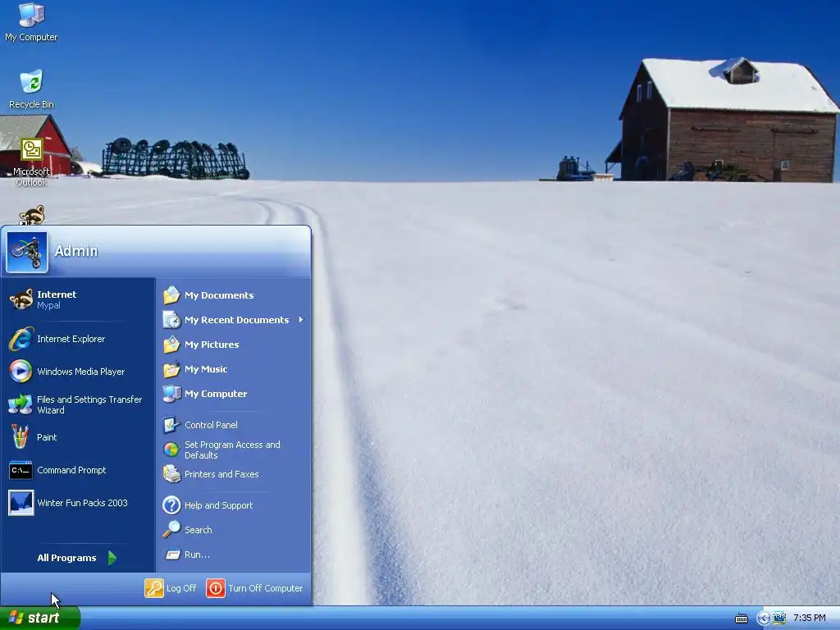Click the My Documents folder icon

pyautogui.click(x=171, y=295)
